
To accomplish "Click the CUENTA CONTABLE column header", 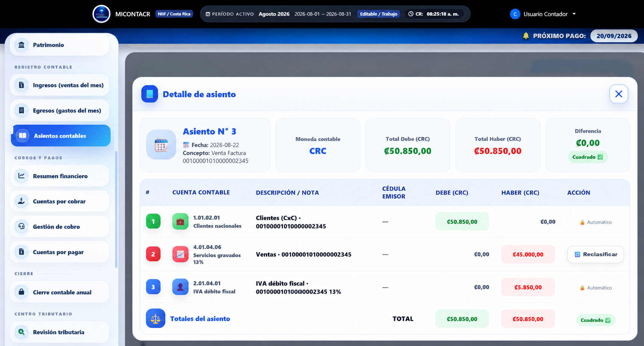I will 201,192.
